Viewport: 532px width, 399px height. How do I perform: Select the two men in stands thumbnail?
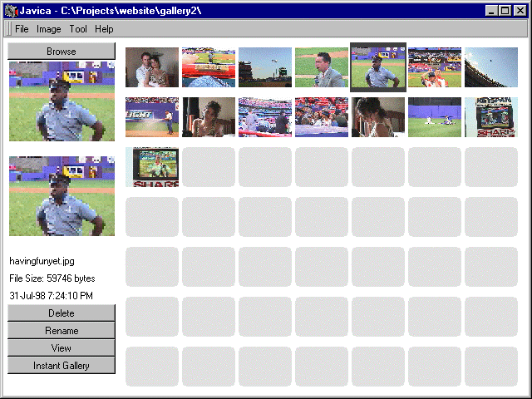coord(265,117)
